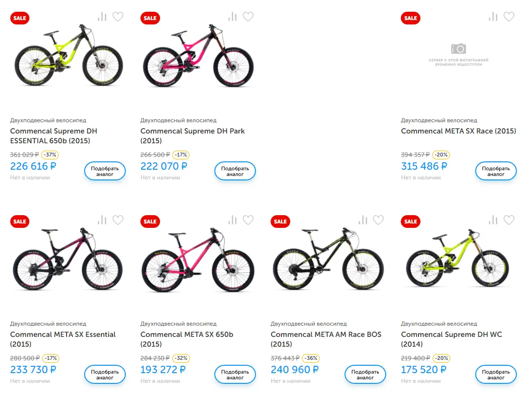Add Supreme DH Park to comparison
This screenshot has height=400, width=532.
point(232,17)
